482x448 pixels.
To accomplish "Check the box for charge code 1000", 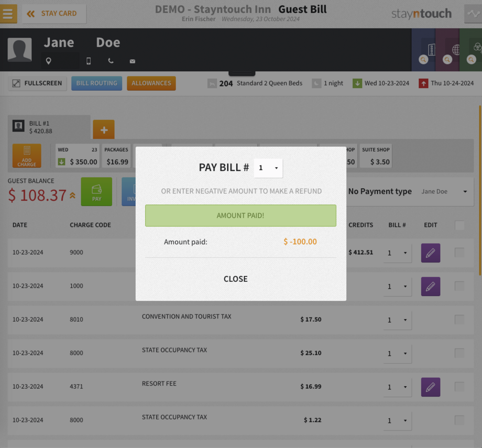I will pyautogui.click(x=459, y=286).
